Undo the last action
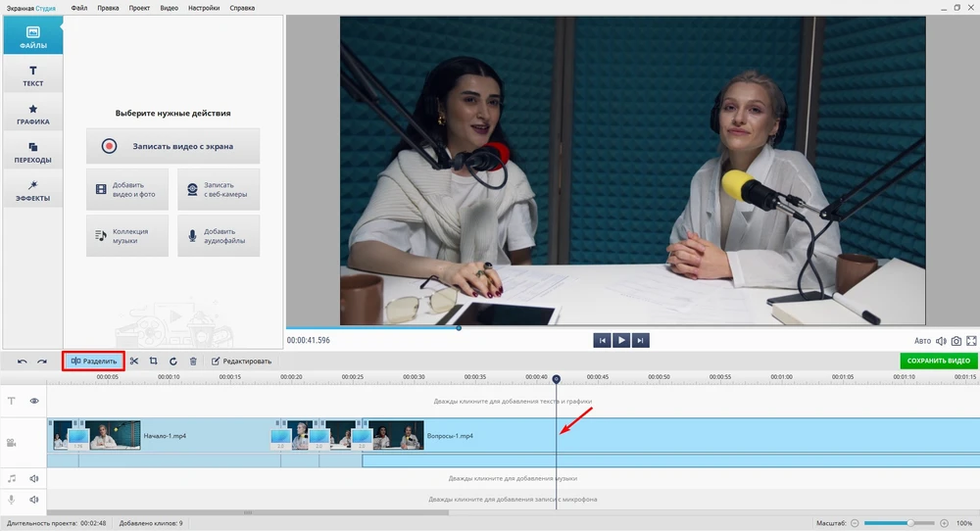Screen dimensions: 980x531 coord(23,362)
